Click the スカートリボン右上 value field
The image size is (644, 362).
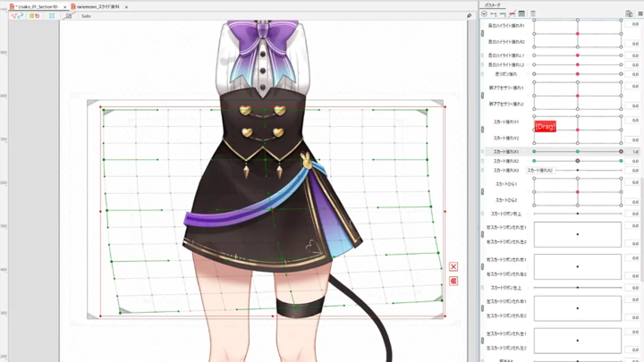point(632,214)
